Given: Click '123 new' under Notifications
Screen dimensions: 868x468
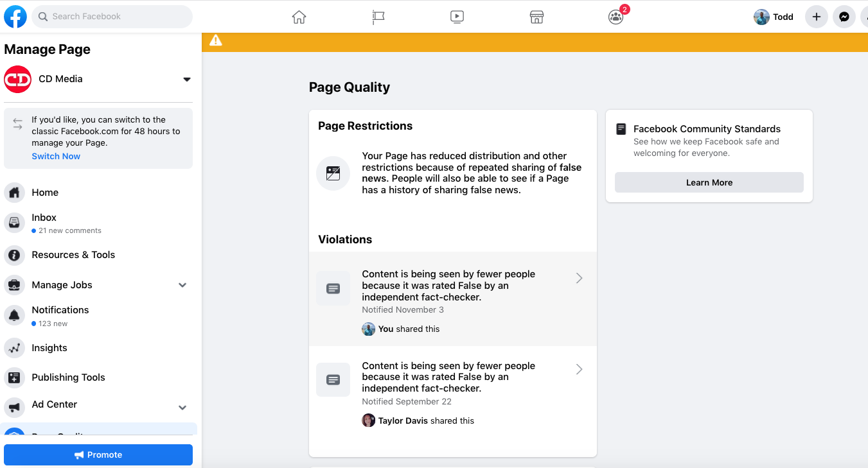Looking at the screenshot, I should tap(53, 324).
